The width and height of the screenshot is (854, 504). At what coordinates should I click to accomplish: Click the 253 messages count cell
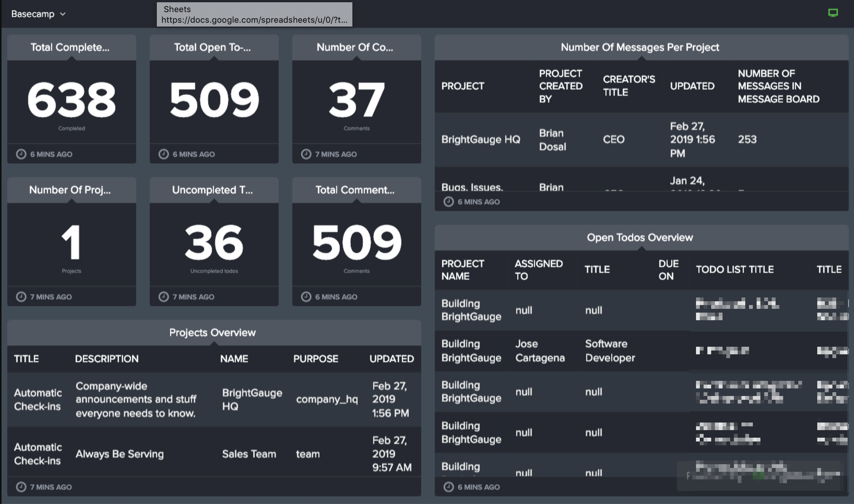click(x=747, y=139)
